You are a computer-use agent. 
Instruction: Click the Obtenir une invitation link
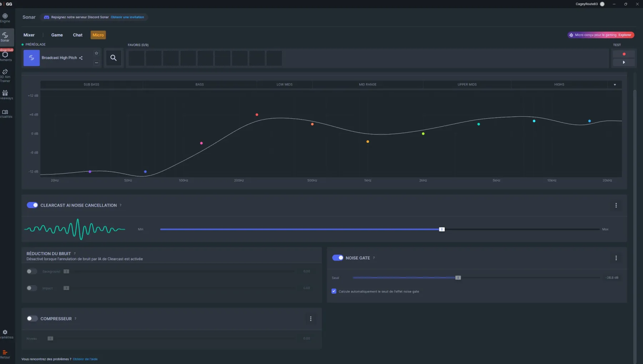pyautogui.click(x=127, y=17)
